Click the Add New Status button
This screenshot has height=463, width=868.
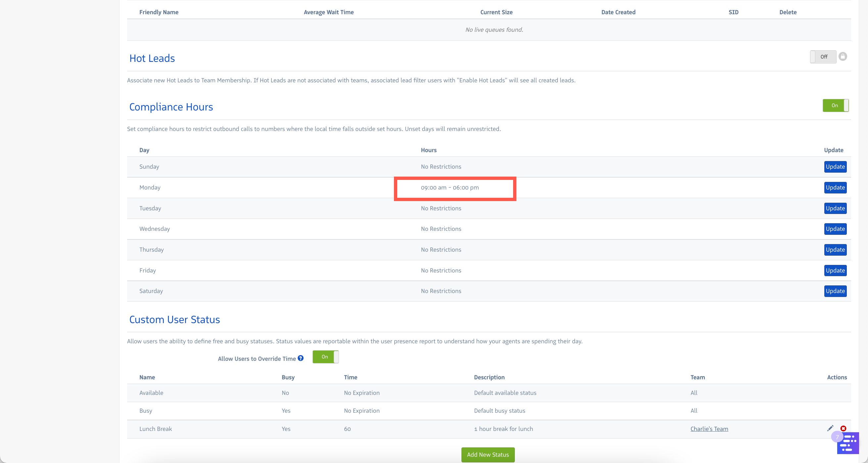(488, 455)
